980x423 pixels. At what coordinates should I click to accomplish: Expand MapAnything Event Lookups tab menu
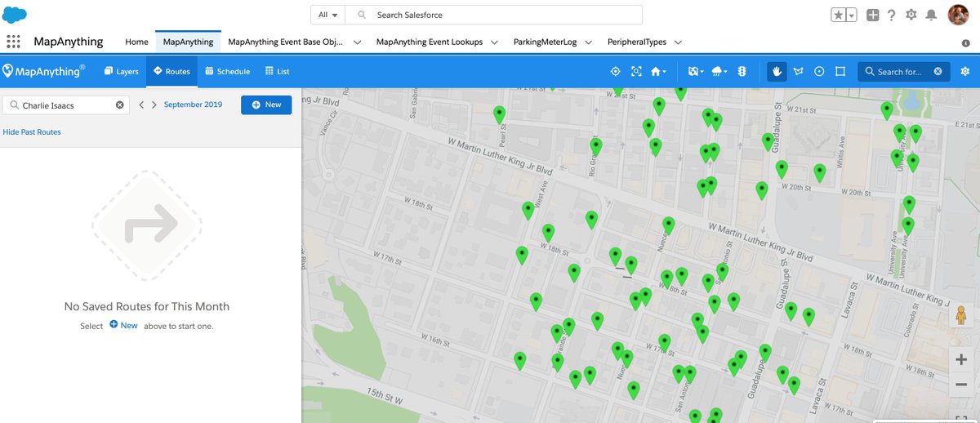pos(494,42)
